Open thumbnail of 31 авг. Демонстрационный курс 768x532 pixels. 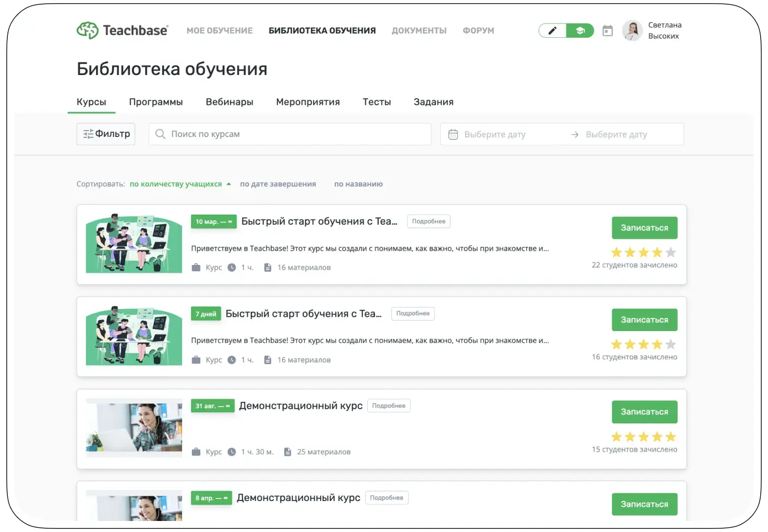pos(134,428)
